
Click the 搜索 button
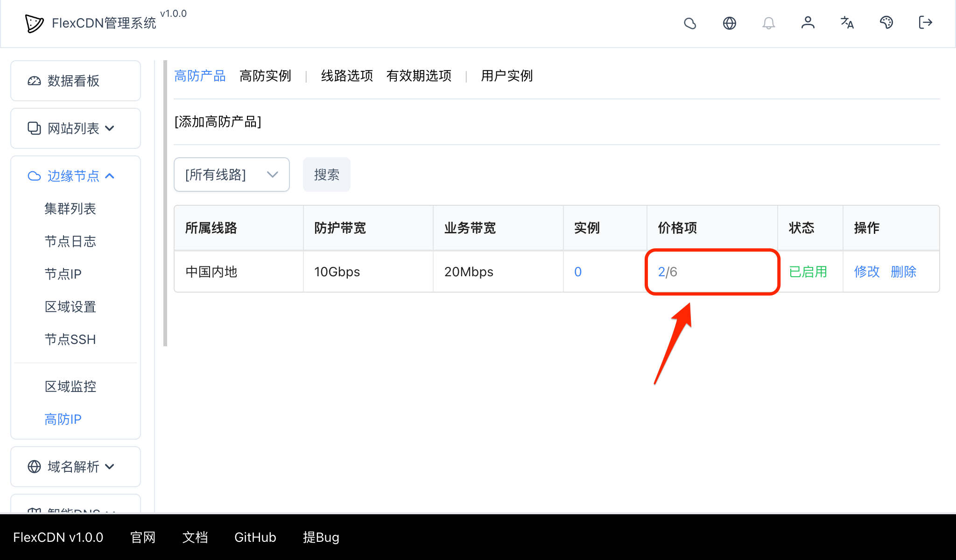pos(326,175)
